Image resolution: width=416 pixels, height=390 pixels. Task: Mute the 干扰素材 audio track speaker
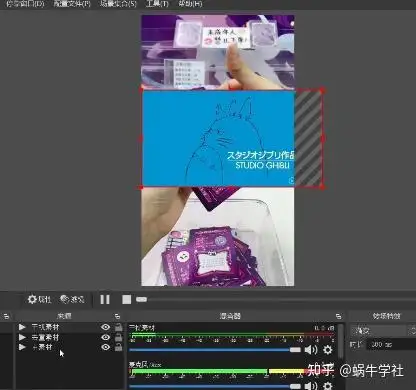(x=311, y=350)
